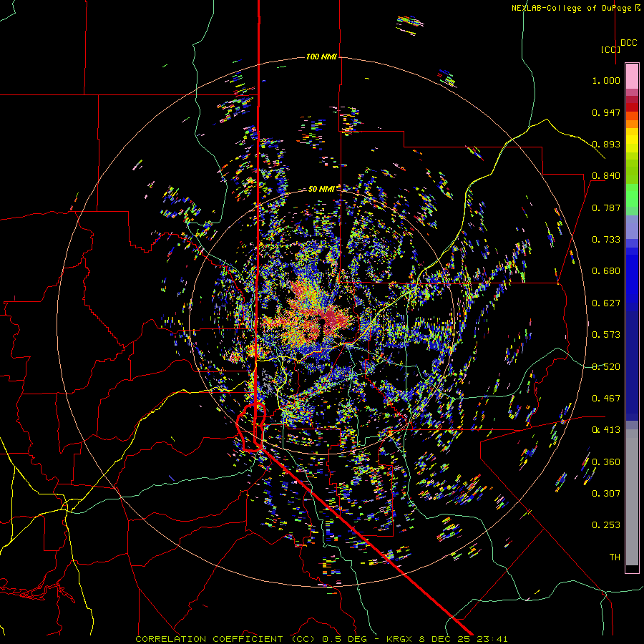Click the 100 NMI range ring label
This screenshot has width=644, height=644.
[x=321, y=57]
